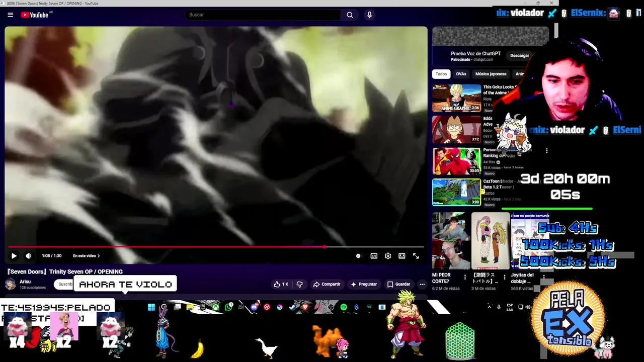The height and width of the screenshot is (362, 644).
Task: Click the Preguntar button
Action: [364, 284]
